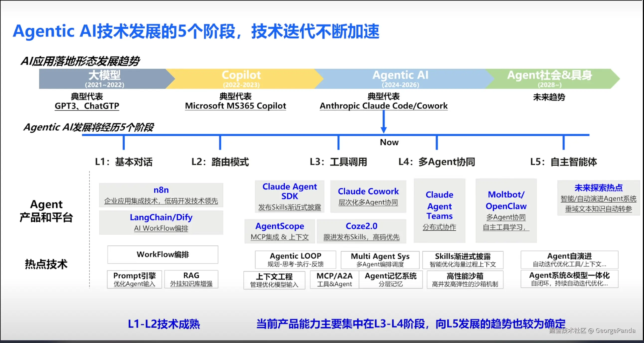
Task: Select the 'n8n' product box
Action: [161, 195]
